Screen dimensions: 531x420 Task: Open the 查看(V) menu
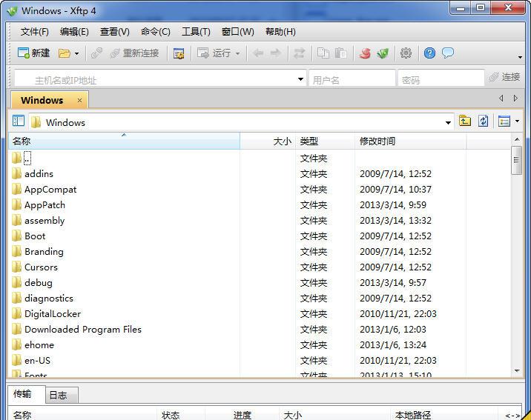tap(114, 32)
